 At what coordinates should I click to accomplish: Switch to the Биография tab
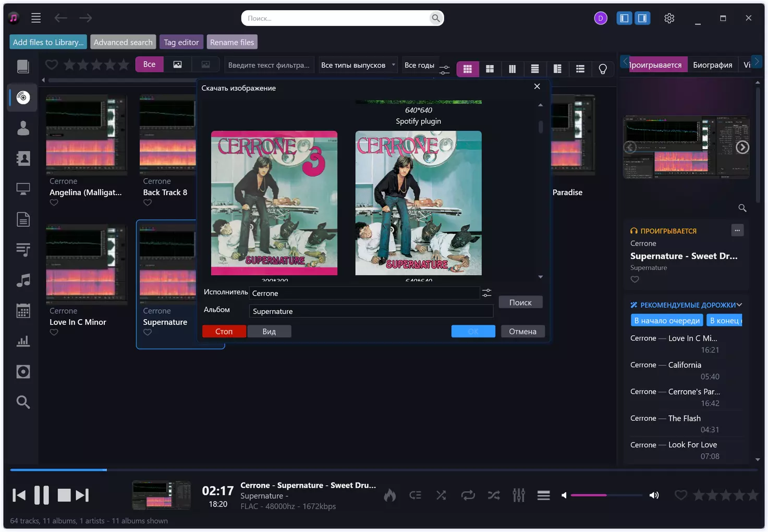point(712,65)
